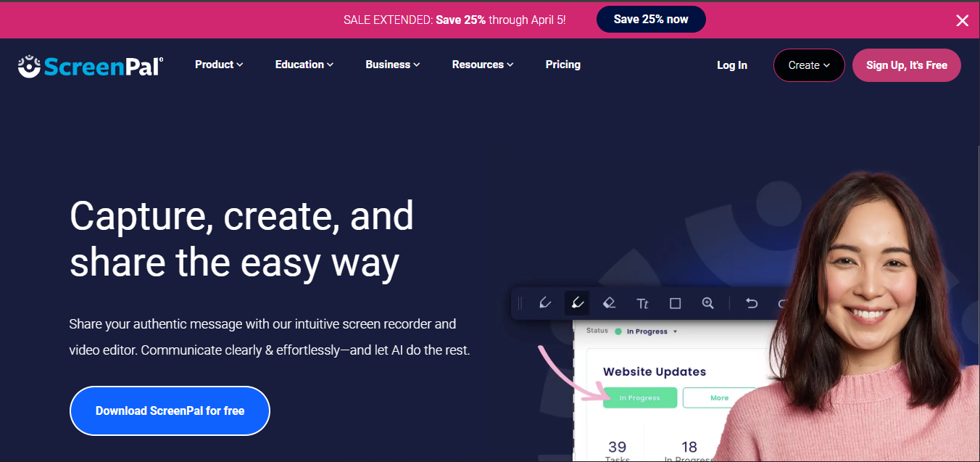This screenshot has height=462, width=980.
Task: Click the ScreenPal logo
Action: click(x=91, y=66)
